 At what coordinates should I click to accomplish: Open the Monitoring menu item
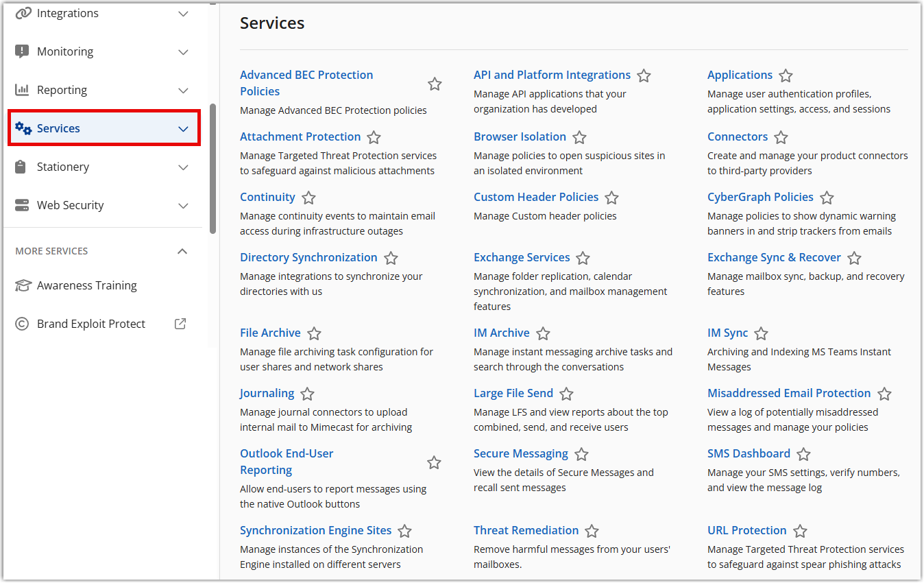pos(65,51)
